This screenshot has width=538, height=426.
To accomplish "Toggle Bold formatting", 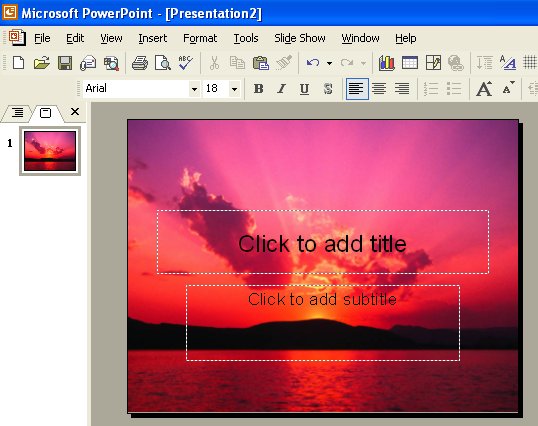I will point(258,89).
